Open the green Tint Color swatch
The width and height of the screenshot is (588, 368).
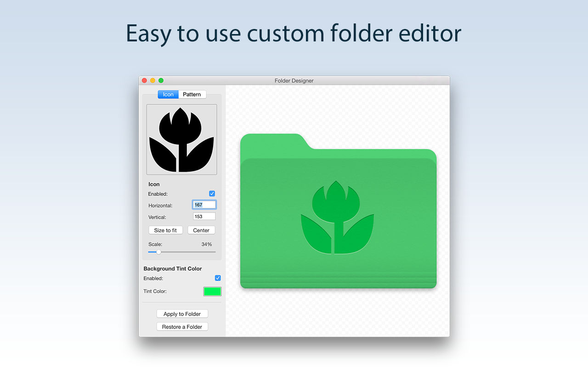(212, 291)
